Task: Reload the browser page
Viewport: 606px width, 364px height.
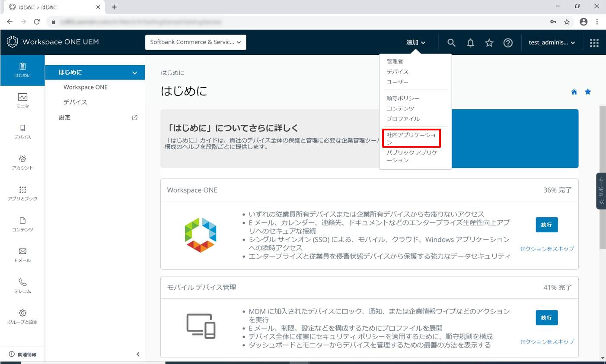Action: (37, 22)
